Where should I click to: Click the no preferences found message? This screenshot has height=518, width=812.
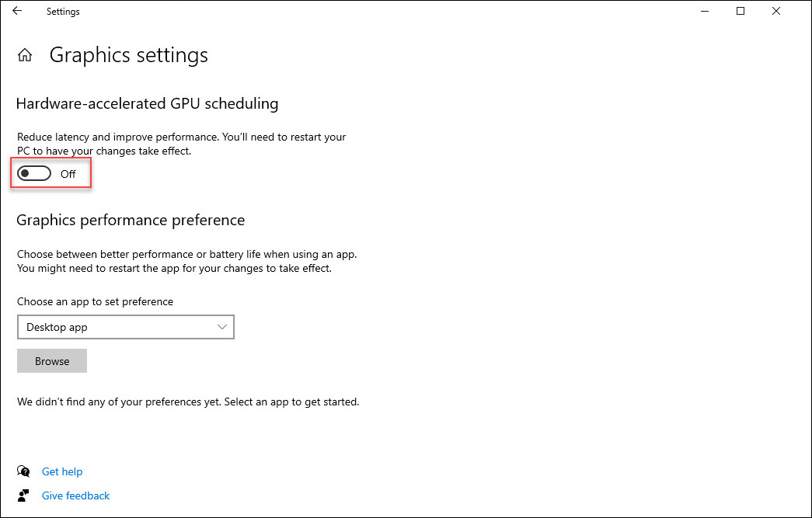click(x=188, y=402)
